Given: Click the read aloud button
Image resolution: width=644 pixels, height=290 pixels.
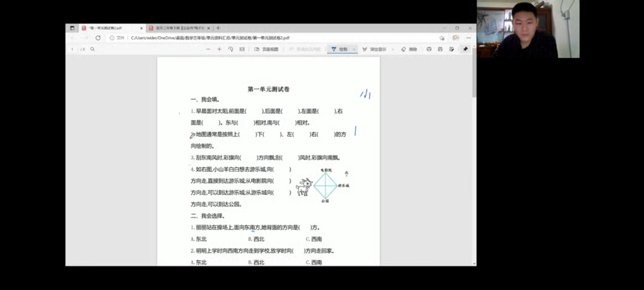Looking at the screenshot, I should click(305, 49).
